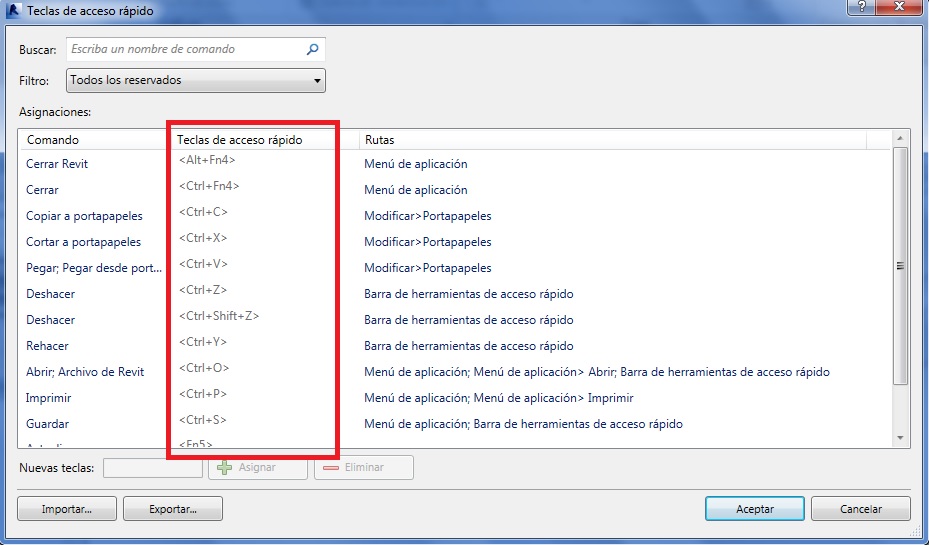Click the help question mark button
The image size is (929, 545).
coord(860,8)
